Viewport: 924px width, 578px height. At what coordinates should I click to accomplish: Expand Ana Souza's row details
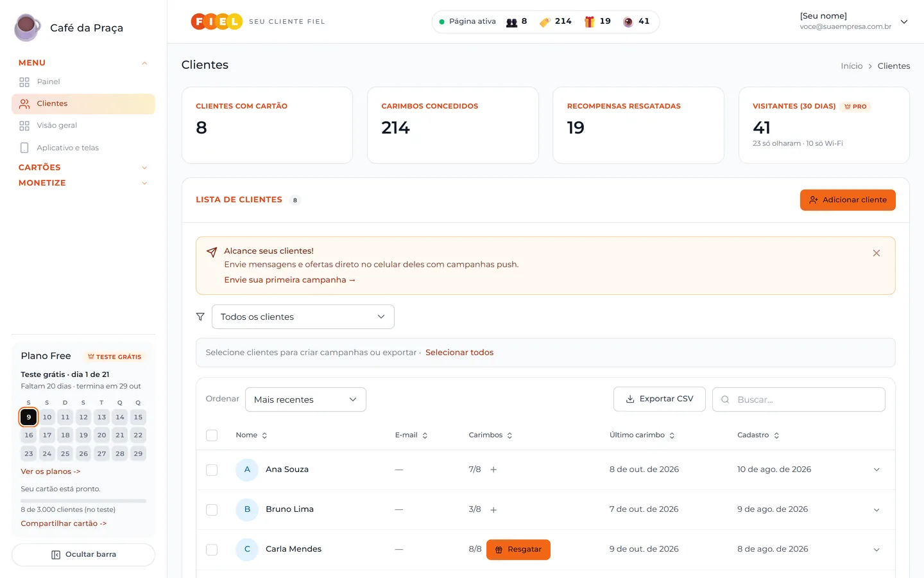pos(877,469)
